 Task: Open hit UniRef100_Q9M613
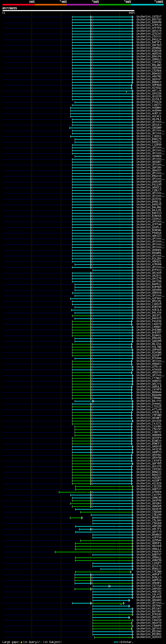pyautogui.click(x=149, y=60)
